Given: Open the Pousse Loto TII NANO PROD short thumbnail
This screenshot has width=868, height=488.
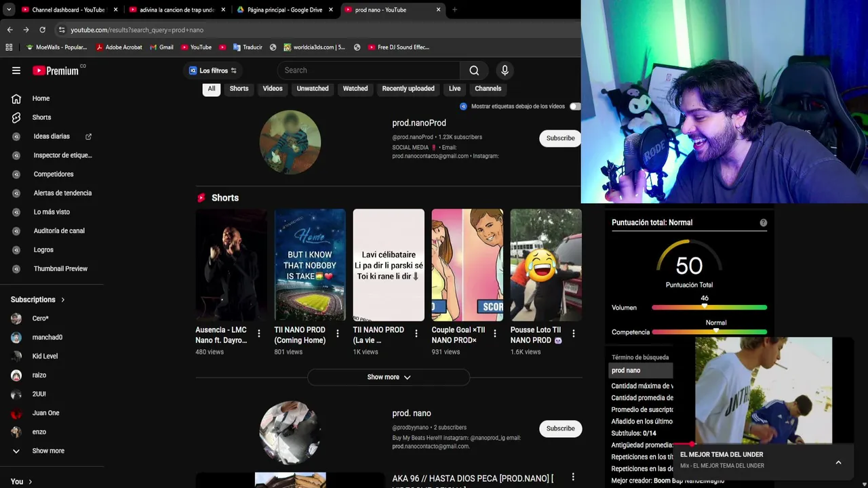Looking at the screenshot, I should pyautogui.click(x=546, y=265).
